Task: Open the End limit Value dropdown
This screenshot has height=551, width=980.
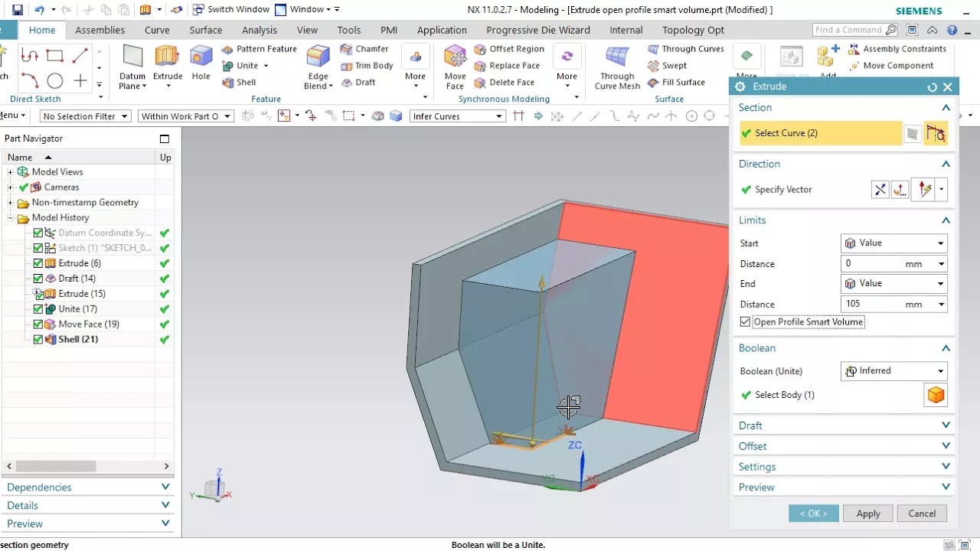Action: (894, 284)
